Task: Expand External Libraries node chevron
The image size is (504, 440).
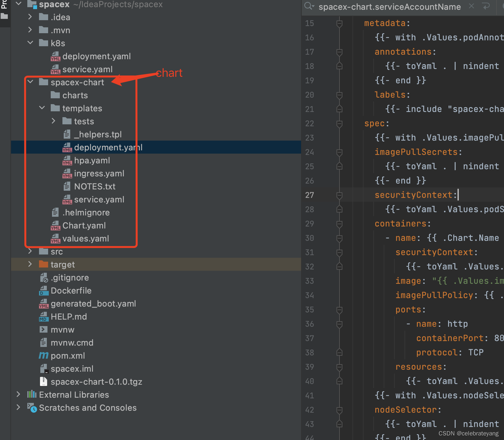Action: pos(19,394)
